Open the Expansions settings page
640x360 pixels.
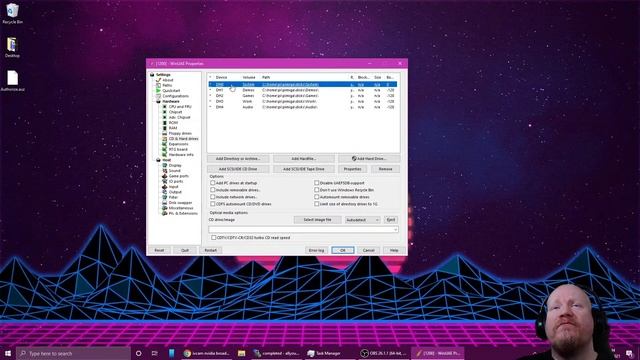(178, 144)
